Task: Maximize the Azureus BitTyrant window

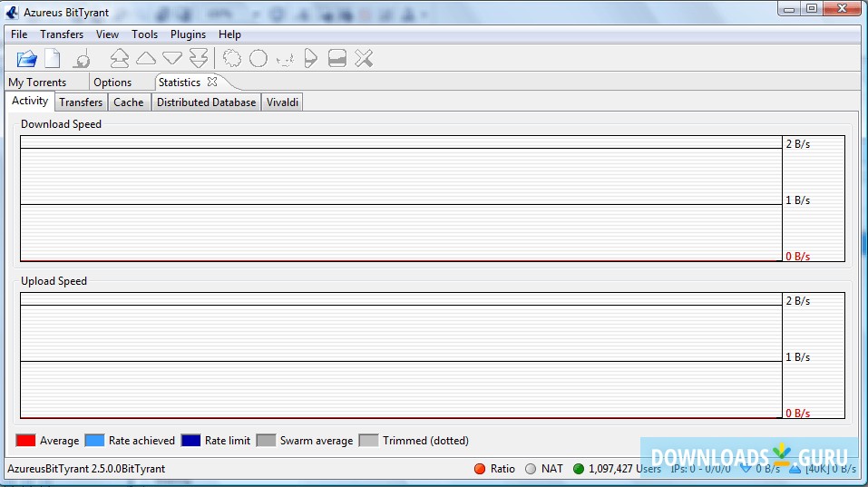Action: (812, 8)
